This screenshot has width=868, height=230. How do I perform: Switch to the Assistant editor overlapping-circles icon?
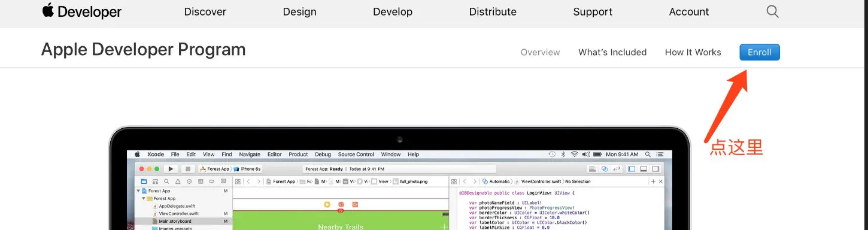click(x=605, y=169)
